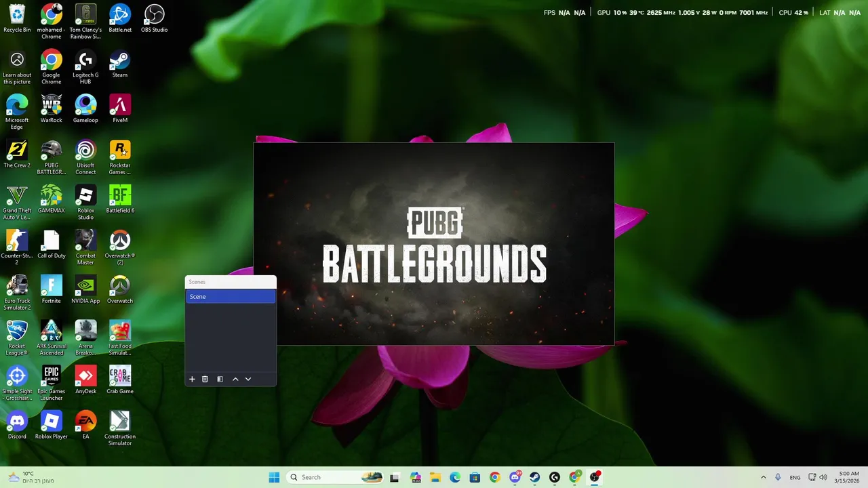Open the Rocket League desktop shortcut
Viewport: 868px width, 488px height.
pos(17,338)
